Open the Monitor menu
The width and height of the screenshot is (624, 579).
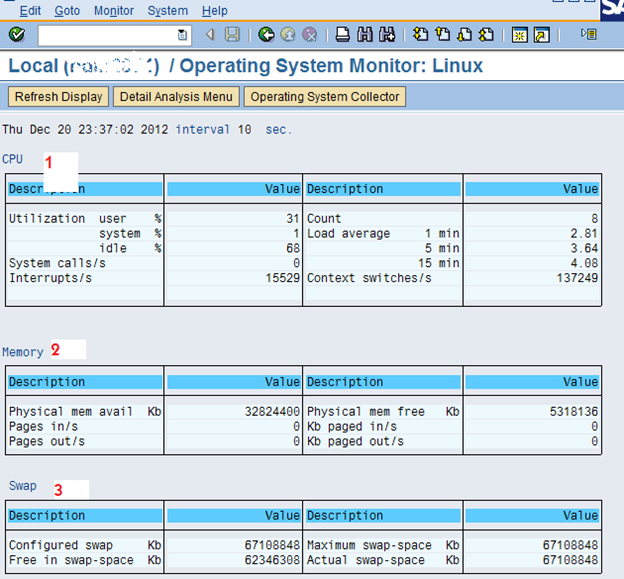(x=114, y=11)
